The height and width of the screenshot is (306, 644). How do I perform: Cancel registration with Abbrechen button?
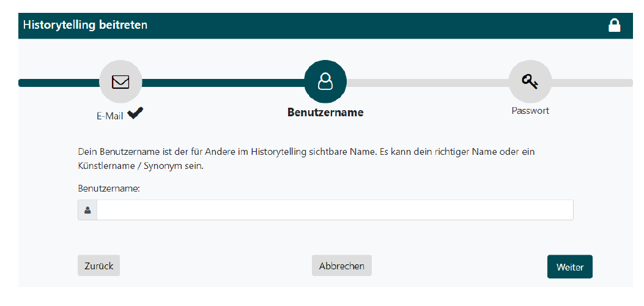pyautogui.click(x=342, y=266)
